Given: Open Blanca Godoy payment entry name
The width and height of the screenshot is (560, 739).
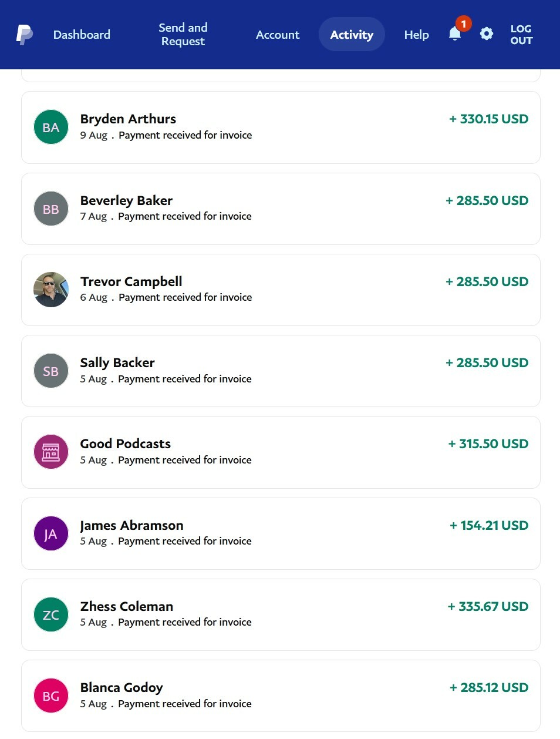Looking at the screenshot, I should pyautogui.click(x=122, y=687).
